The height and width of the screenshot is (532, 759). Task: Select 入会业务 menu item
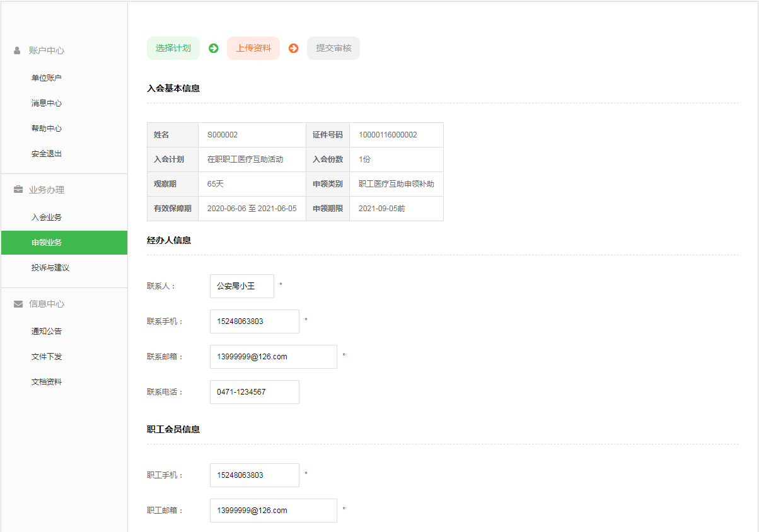click(47, 217)
